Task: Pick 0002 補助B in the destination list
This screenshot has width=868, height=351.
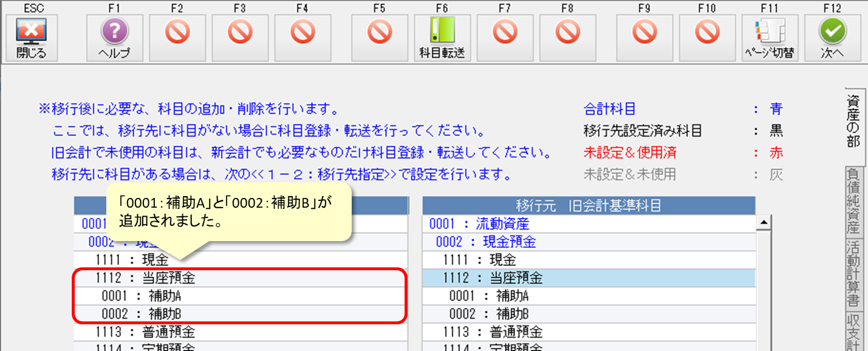Action: click(240, 314)
